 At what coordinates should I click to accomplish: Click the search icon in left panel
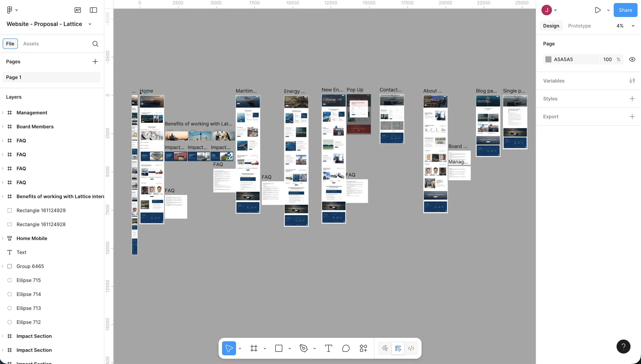(x=95, y=44)
